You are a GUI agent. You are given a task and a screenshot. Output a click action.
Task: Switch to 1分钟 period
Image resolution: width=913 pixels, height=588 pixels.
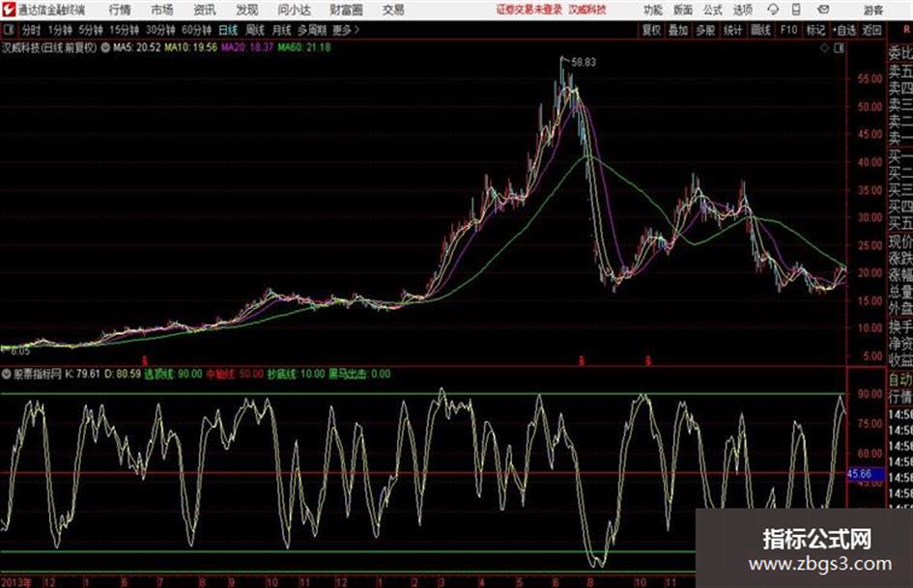coord(60,30)
